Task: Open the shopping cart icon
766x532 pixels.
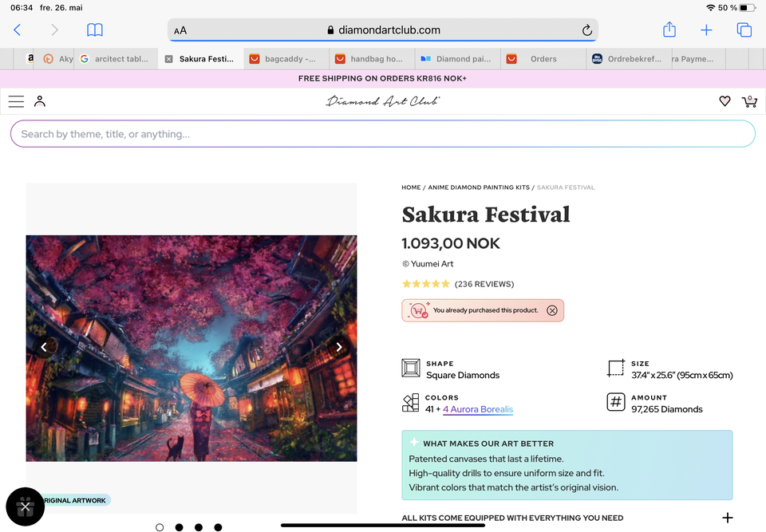Action: pos(749,101)
